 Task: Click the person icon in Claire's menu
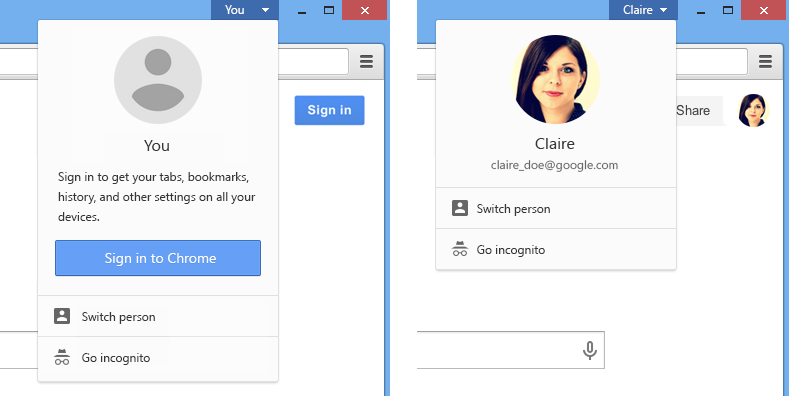tap(460, 208)
